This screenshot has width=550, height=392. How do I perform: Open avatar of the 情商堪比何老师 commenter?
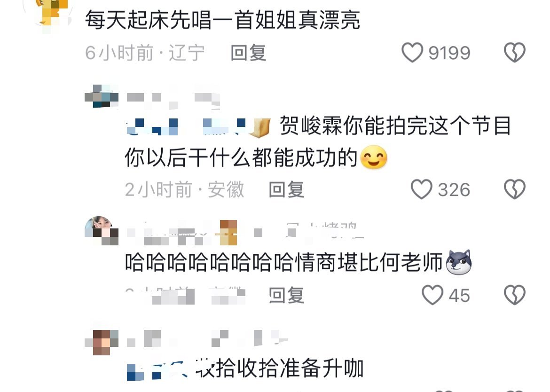102,230
